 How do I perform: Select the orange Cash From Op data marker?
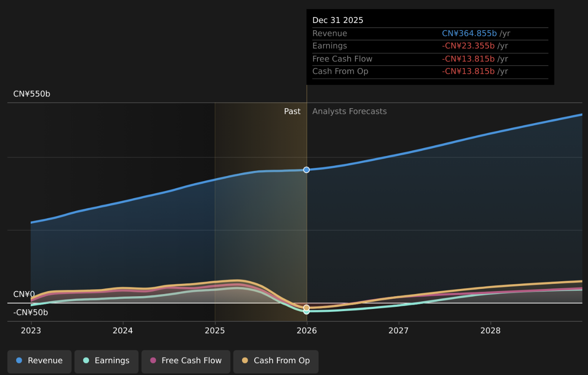coord(306,307)
